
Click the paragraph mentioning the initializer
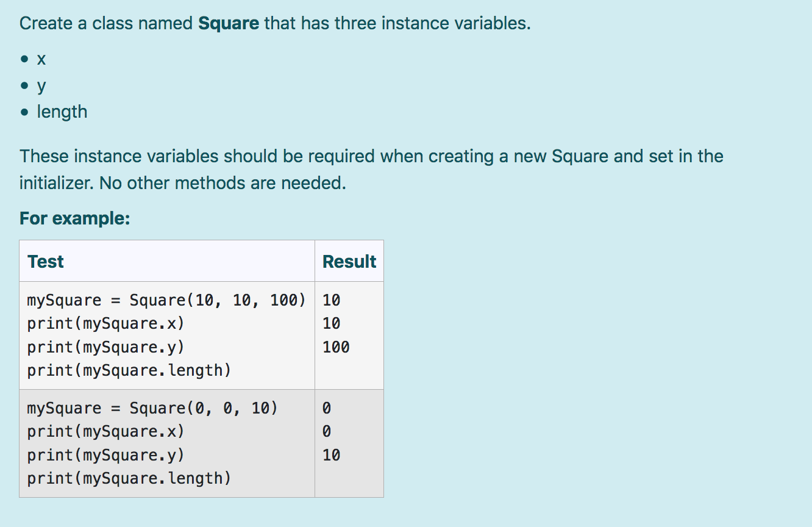coord(371,169)
